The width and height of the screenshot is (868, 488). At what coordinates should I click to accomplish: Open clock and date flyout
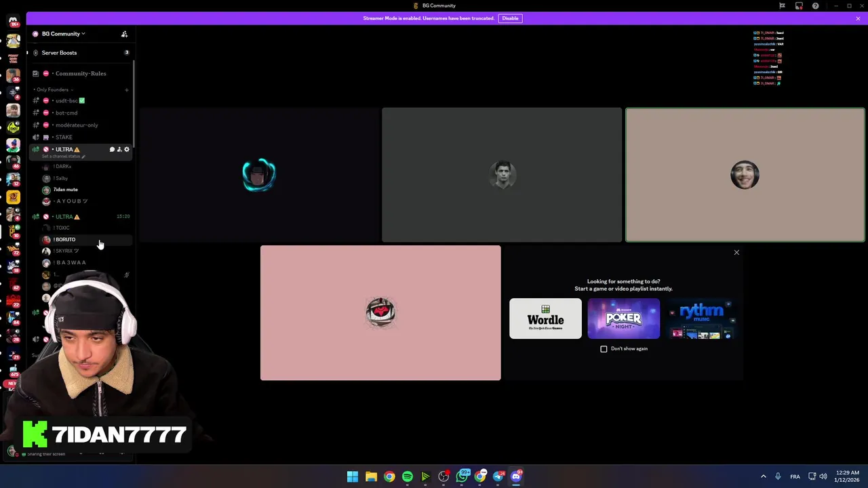pyautogui.click(x=848, y=476)
